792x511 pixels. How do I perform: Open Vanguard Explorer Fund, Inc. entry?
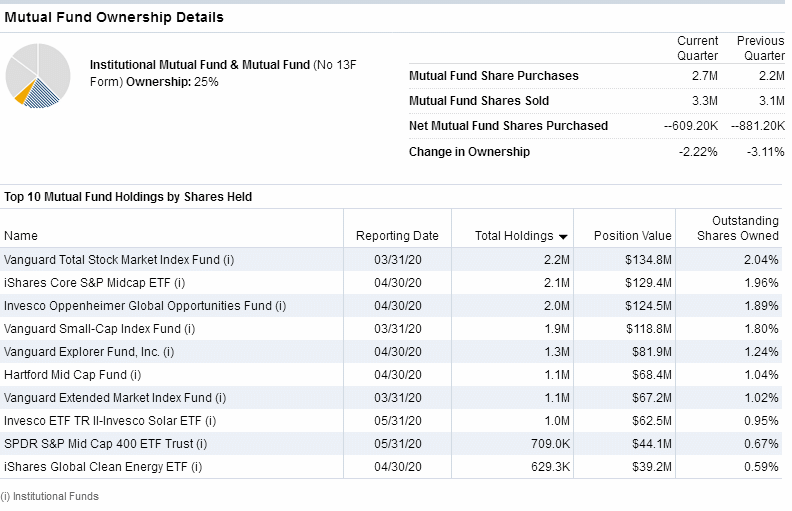(89, 351)
